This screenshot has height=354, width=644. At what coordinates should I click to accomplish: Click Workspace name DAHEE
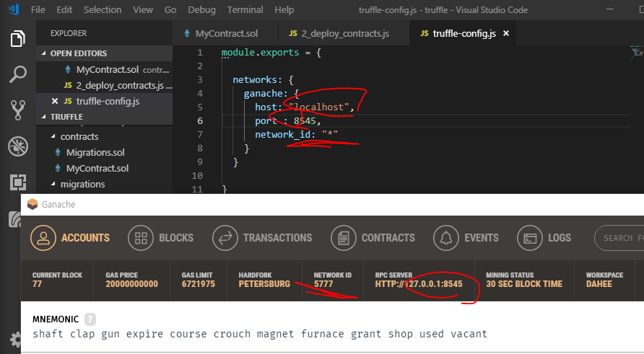(599, 284)
